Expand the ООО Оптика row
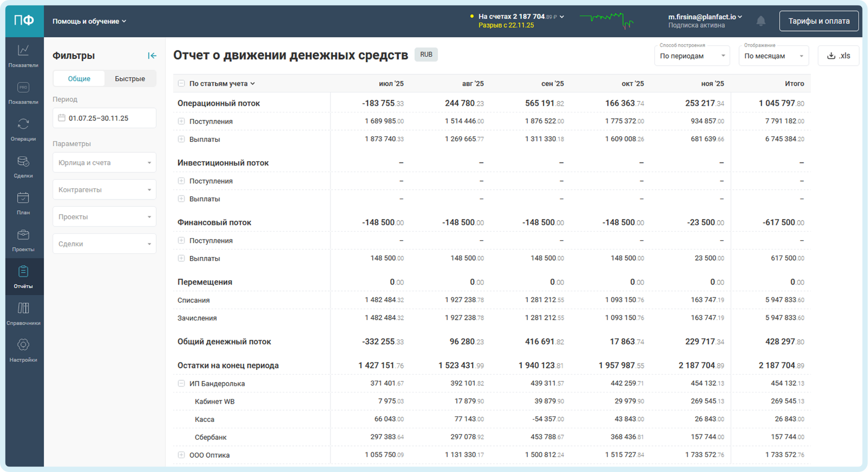 pyautogui.click(x=181, y=455)
